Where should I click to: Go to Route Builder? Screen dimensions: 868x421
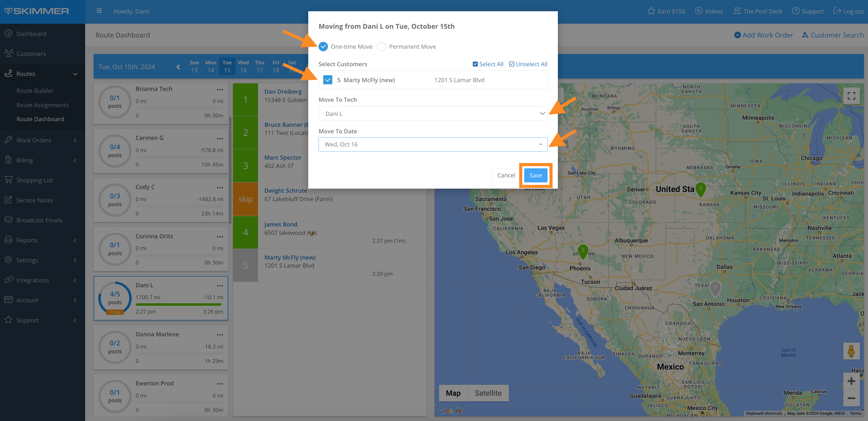point(35,90)
